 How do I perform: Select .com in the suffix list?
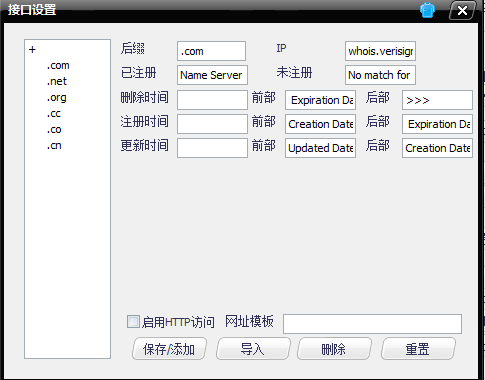pos(58,65)
